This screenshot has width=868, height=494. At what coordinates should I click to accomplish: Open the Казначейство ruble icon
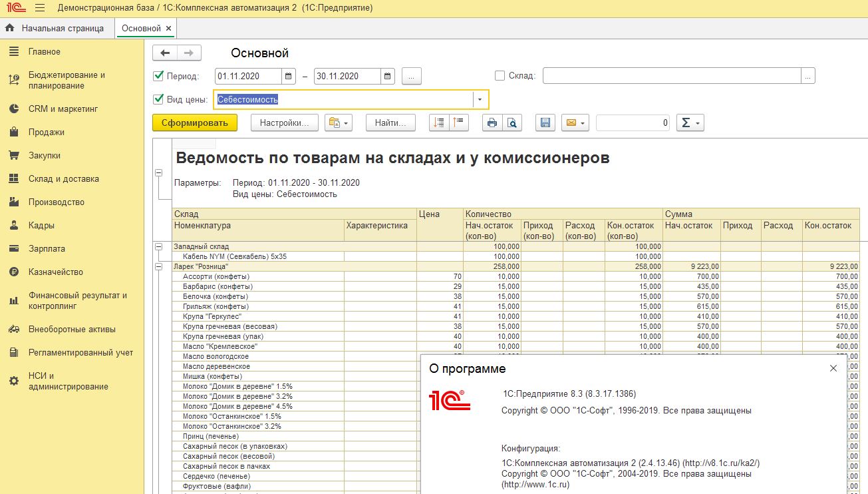(x=13, y=272)
